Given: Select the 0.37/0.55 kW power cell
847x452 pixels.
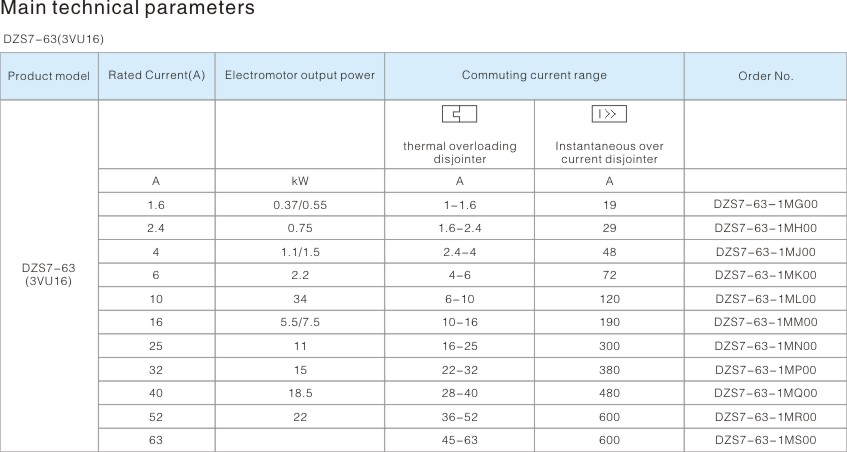Looking at the screenshot, I should click(300, 205).
